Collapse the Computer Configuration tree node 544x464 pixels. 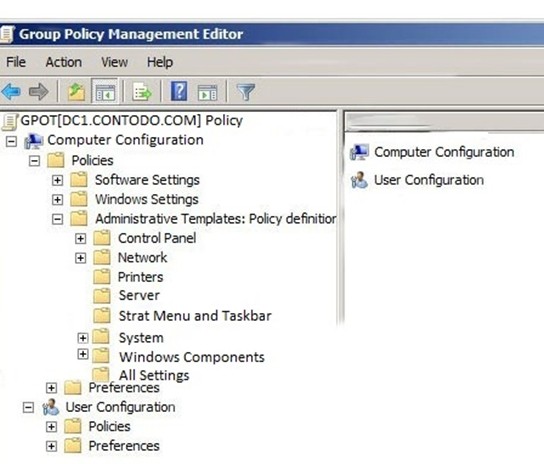coord(11,141)
